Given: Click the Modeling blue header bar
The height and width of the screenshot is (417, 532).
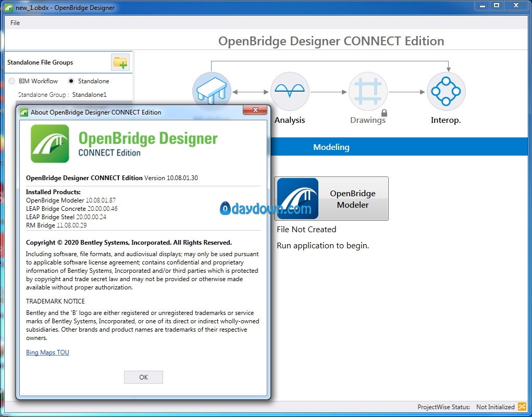Looking at the screenshot, I should point(399,147).
